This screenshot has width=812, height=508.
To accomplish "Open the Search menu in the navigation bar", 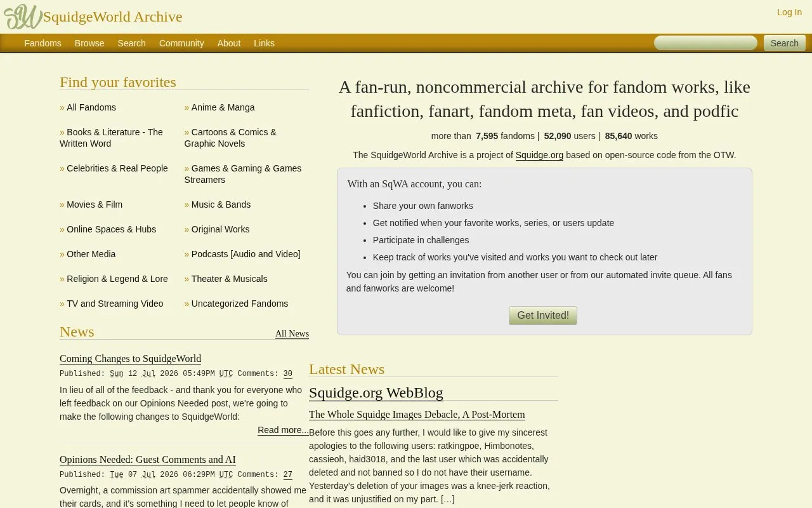I will [131, 43].
